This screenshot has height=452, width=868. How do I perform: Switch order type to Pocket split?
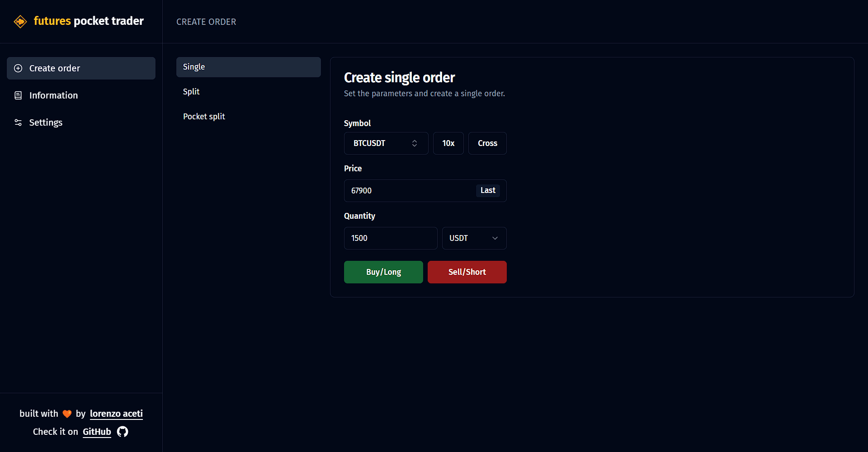(204, 116)
